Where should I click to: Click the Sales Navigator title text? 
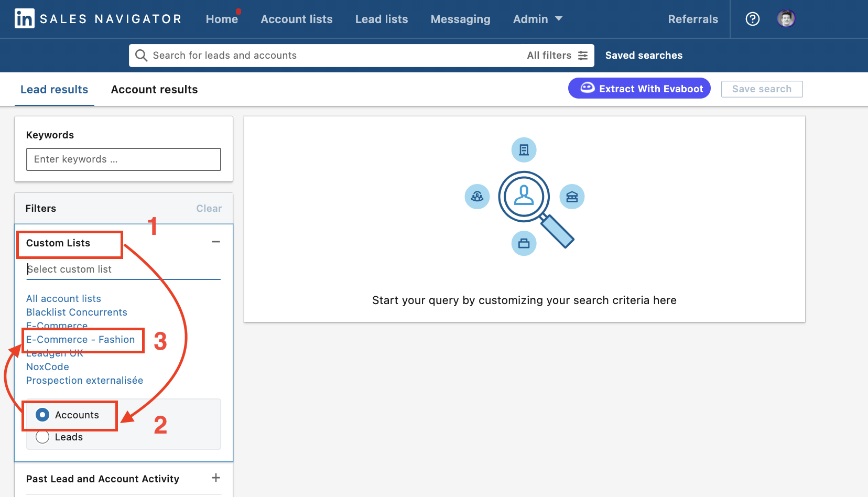(x=111, y=19)
